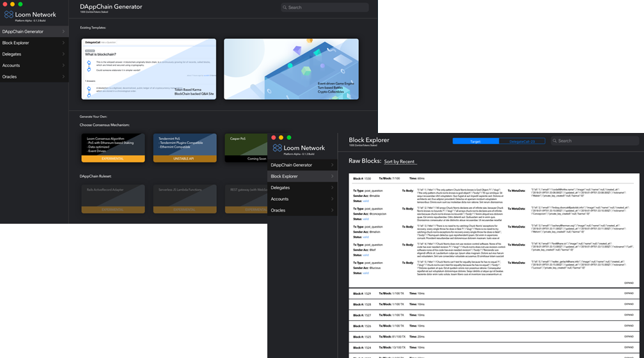Expand Block Explorer chevron in front window sidebar

click(x=333, y=176)
